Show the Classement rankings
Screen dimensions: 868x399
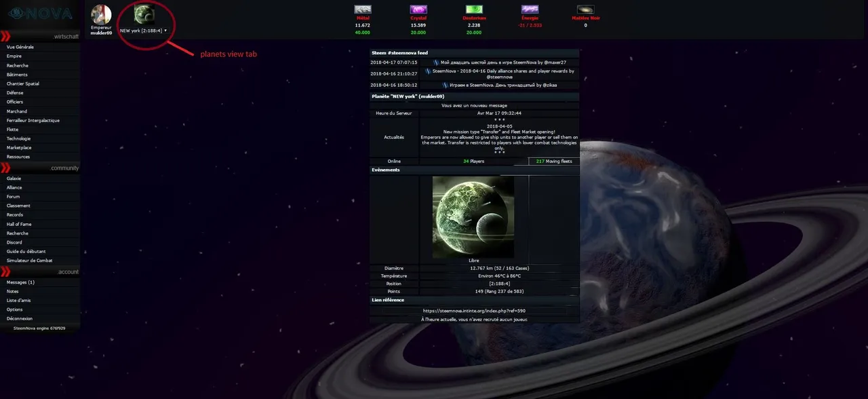point(18,206)
